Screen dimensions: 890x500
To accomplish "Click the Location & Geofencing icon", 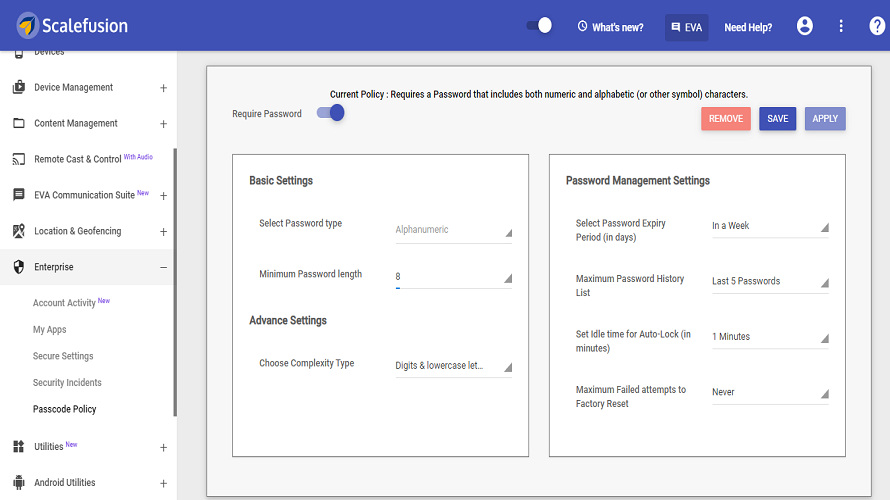I will pos(18,231).
